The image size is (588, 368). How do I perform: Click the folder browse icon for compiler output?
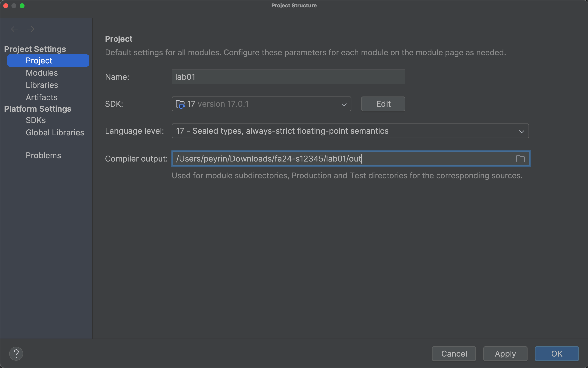point(520,159)
